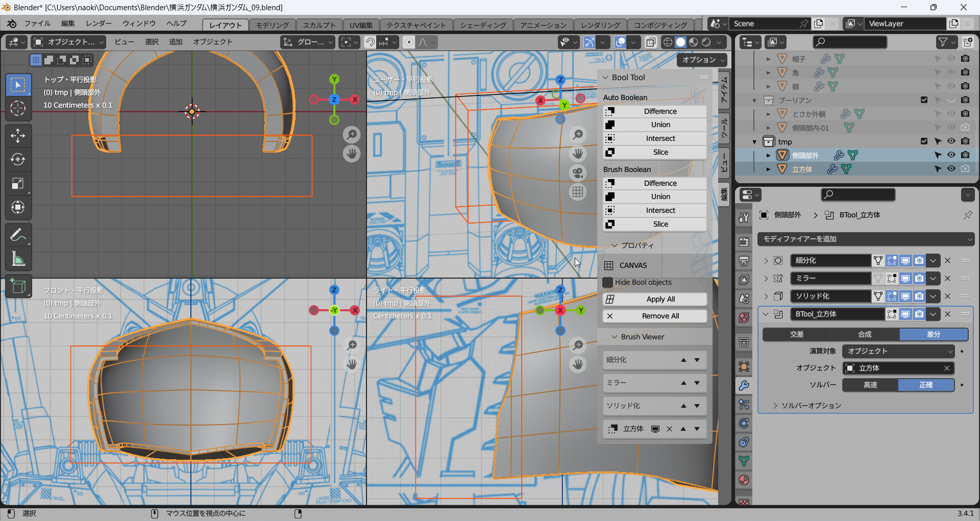980x521 pixels.
Task: Click the Apply All button
Action: [655, 299]
